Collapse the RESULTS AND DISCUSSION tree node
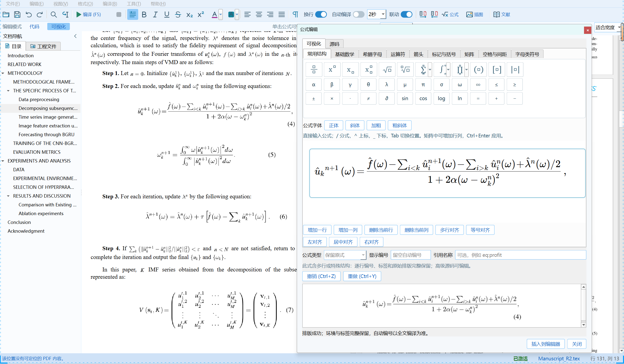624x364 pixels. click(x=8, y=196)
